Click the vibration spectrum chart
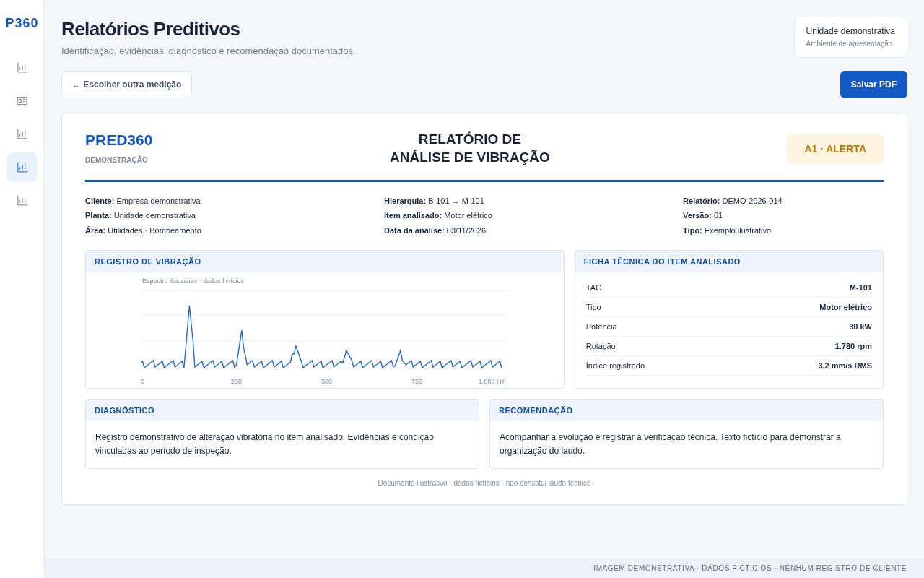 325,330
